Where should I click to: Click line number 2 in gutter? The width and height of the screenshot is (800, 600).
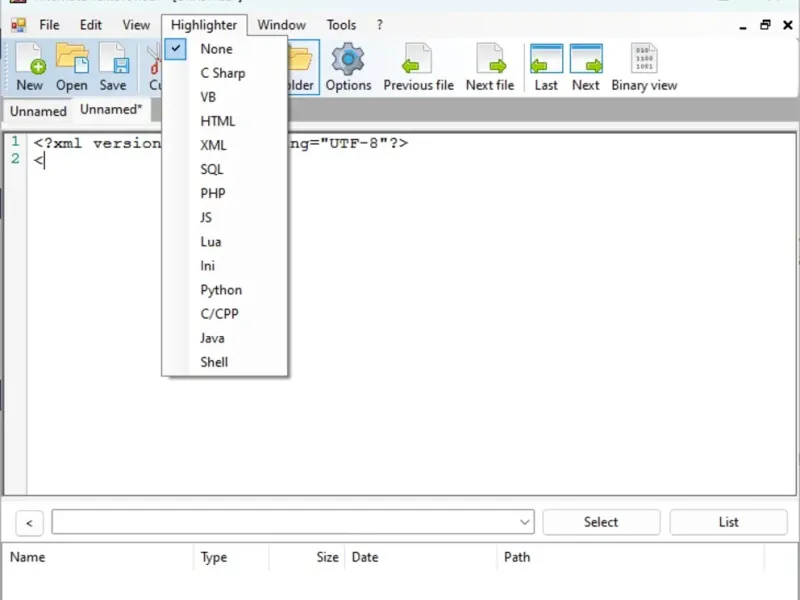tap(15, 159)
